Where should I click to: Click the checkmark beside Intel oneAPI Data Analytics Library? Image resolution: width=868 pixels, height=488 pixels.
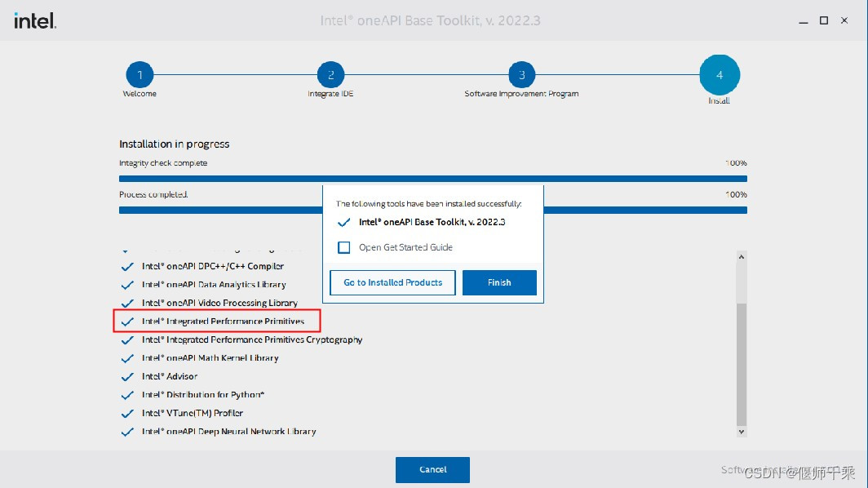(x=128, y=284)
